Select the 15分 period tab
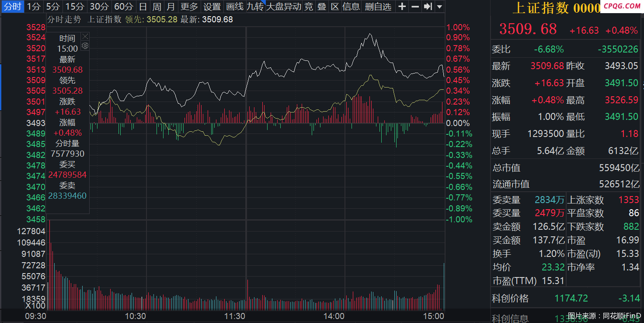 pos(75,7)
